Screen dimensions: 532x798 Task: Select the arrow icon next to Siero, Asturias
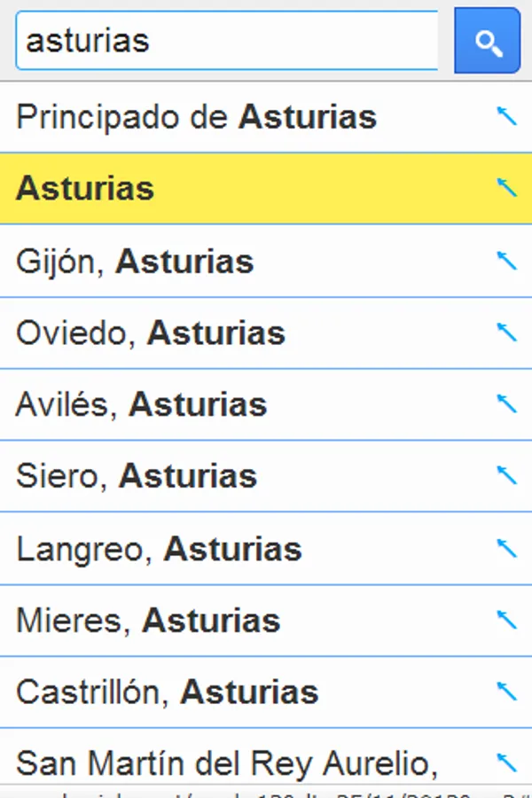pos(507,475)
